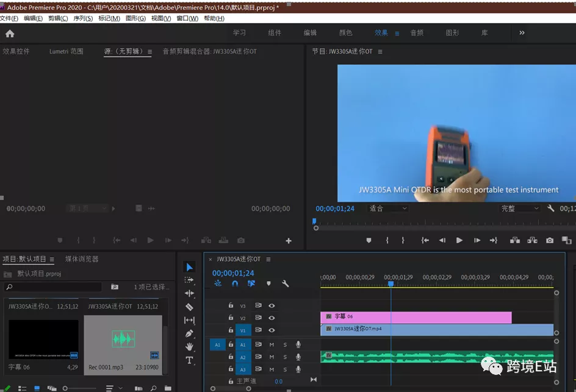Select the Track Select Forward tool
The image size is (576, 392).
point(189,280)
